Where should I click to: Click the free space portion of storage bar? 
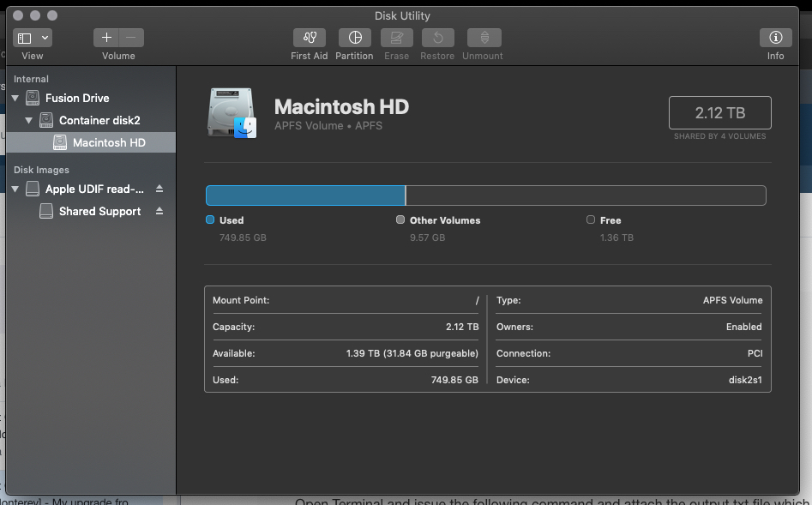tap(586, 195)
